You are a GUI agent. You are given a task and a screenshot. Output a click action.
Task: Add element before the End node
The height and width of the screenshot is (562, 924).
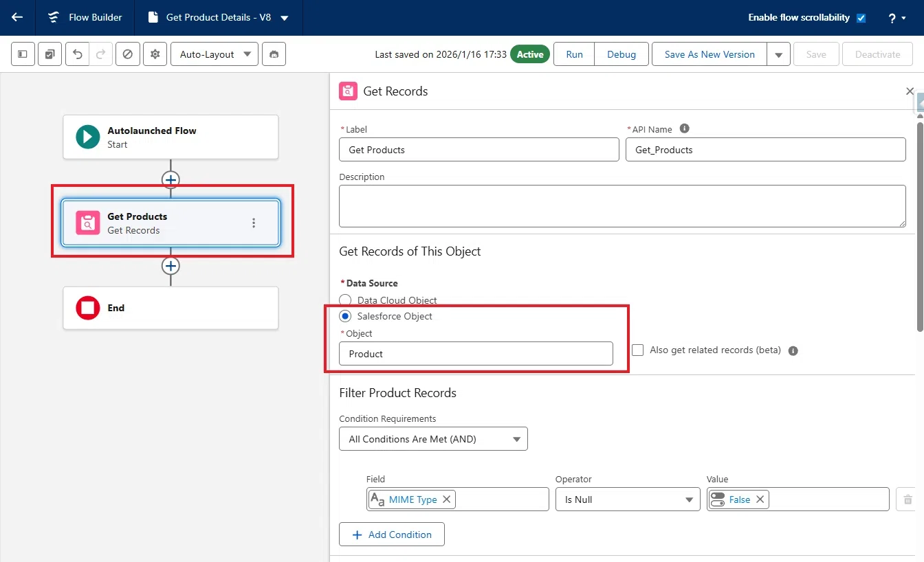coord(170,266)
